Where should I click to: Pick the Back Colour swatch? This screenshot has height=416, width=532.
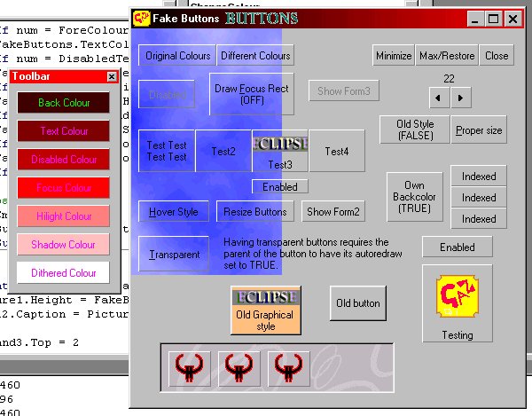click(x=63, y=103)
